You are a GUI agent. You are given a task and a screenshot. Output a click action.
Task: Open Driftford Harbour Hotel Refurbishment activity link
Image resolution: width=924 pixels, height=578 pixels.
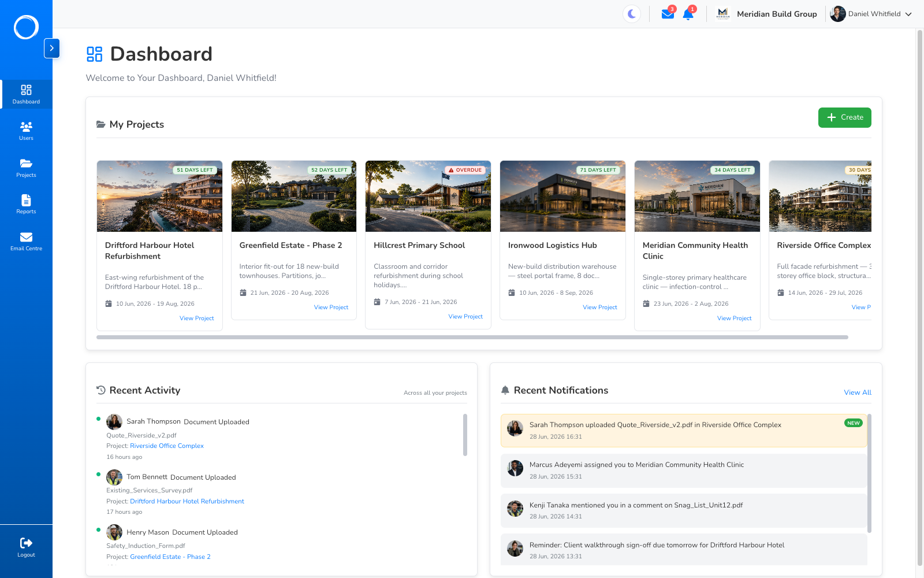(187, 501)
